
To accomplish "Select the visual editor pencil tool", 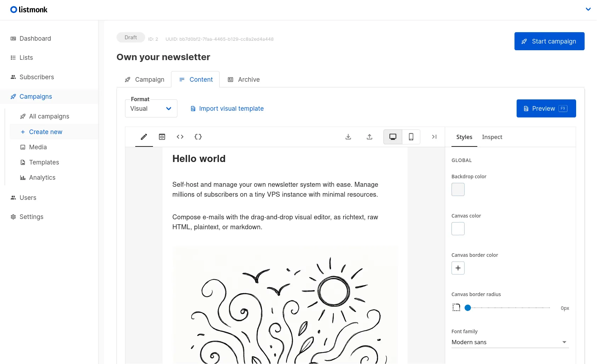I will click(x=144, y=137).
